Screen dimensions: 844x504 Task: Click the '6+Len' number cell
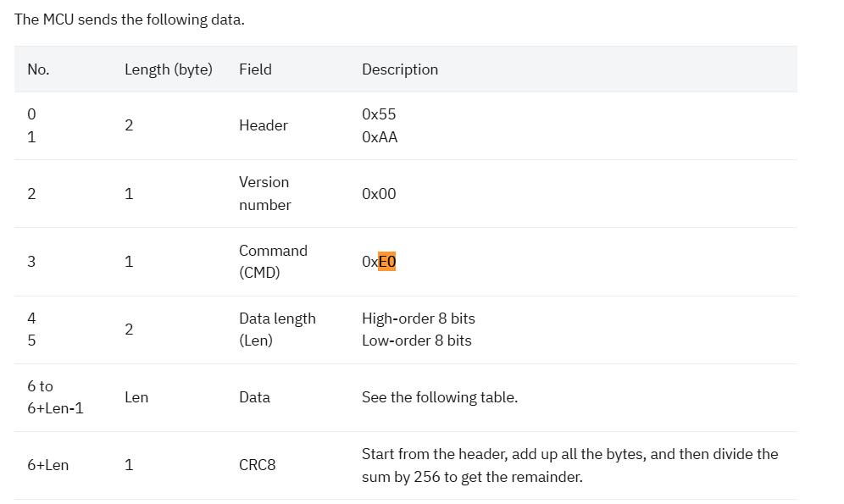[x=48, y=465]
